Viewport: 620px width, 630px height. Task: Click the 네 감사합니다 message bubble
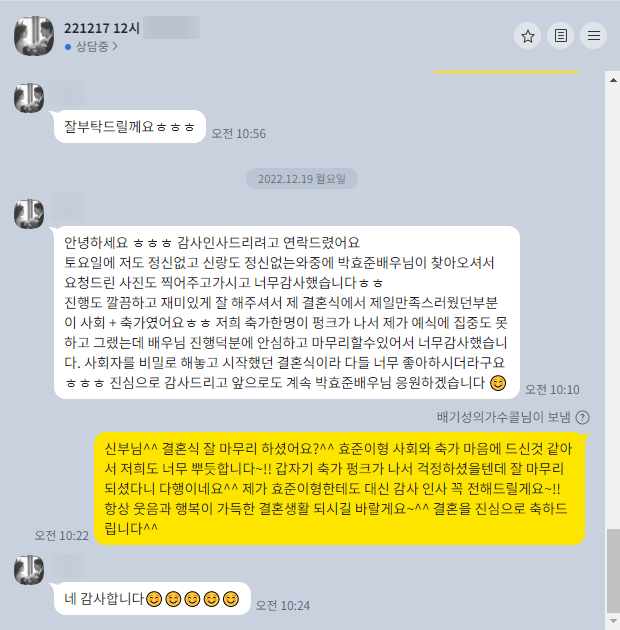[152, 599]
